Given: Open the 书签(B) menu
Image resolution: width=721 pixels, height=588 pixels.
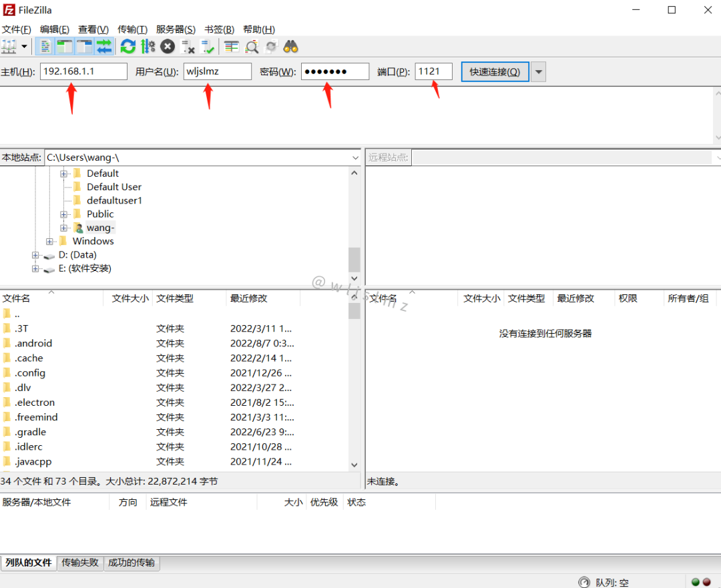Looking at the screenshot, I should [x=220, y=29].
